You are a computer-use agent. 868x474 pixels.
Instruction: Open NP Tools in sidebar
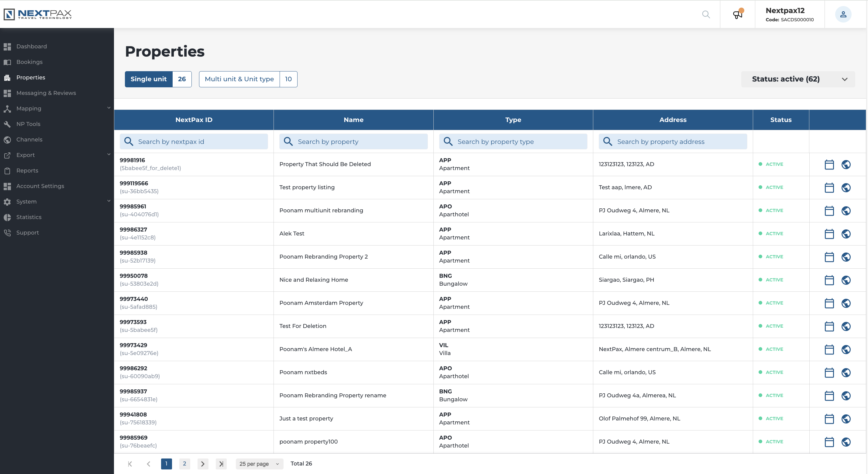click(x=28, y=124)
